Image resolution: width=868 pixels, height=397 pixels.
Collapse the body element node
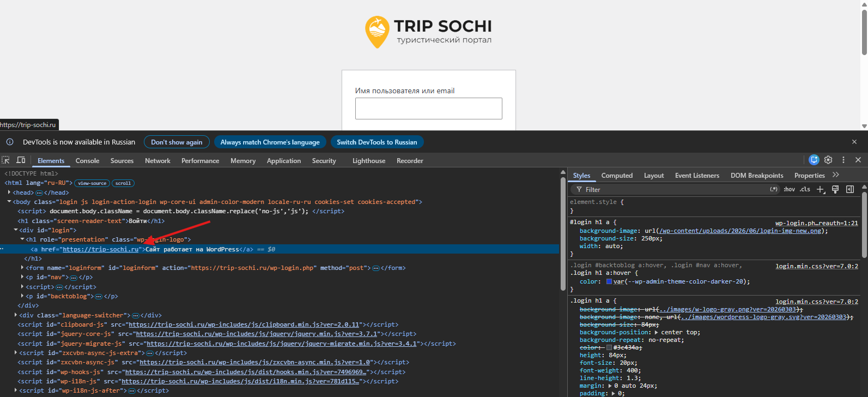9,202
